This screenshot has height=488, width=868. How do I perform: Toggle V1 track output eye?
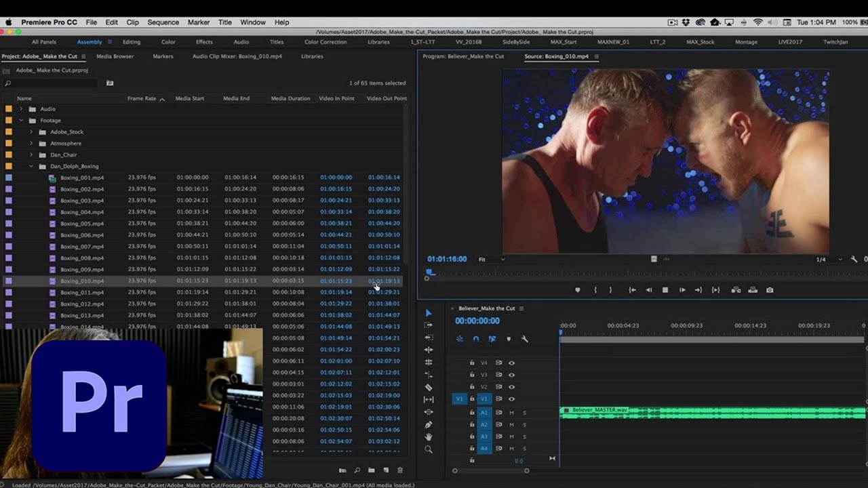[x=511, y=399]
